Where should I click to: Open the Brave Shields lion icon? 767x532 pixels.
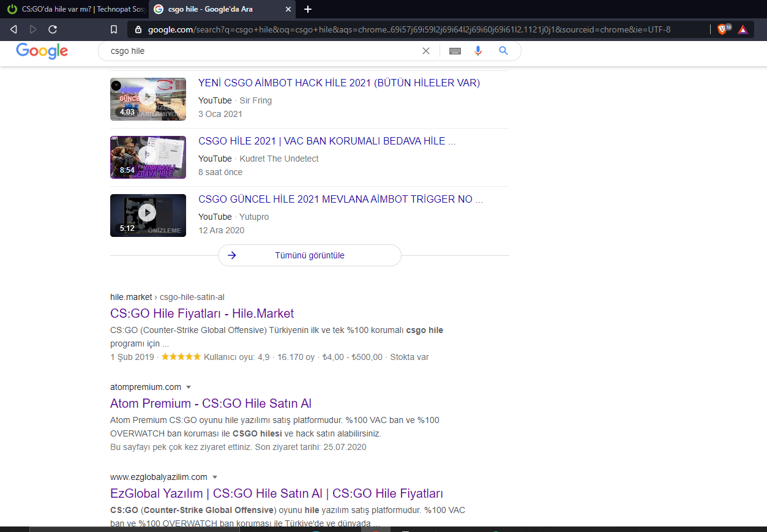(722, 29)
